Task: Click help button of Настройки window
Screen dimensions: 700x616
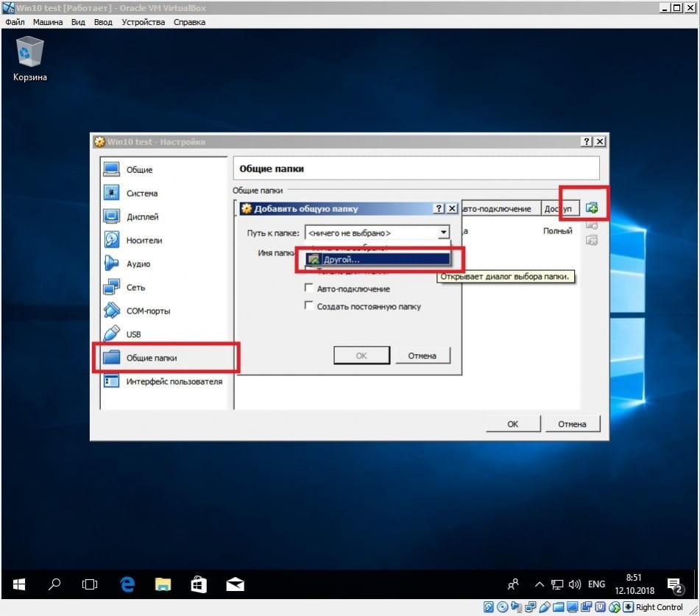Action: 587,141
